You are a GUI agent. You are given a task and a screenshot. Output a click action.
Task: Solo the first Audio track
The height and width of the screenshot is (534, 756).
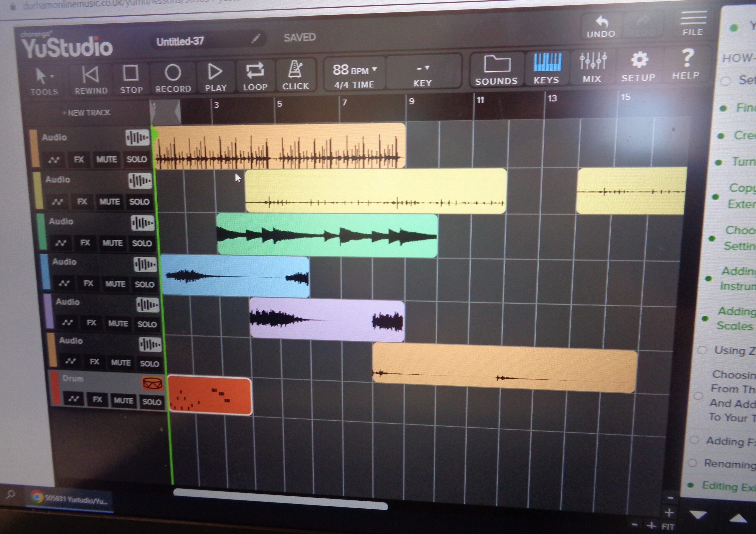(x=137, y=160)
